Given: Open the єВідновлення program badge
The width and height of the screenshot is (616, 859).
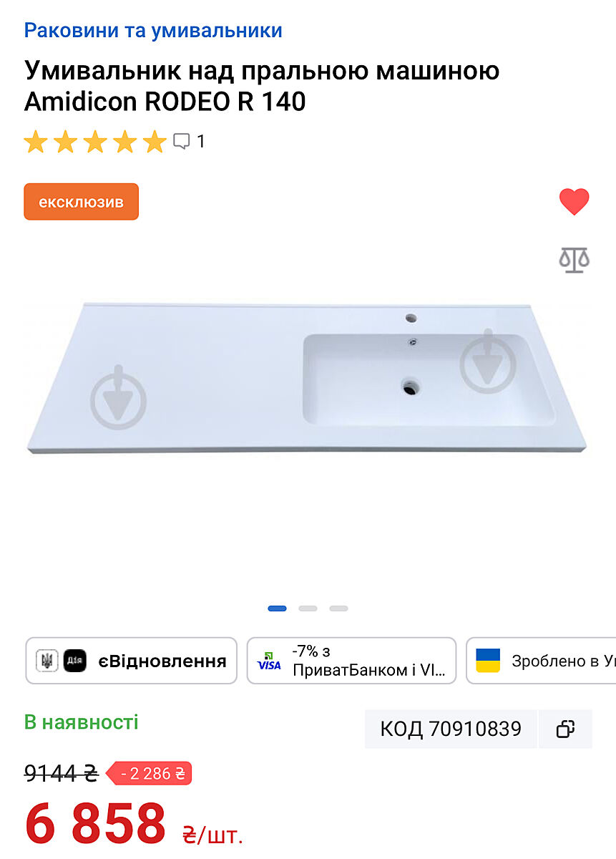Looking at the screenshot, I should 132,661.
